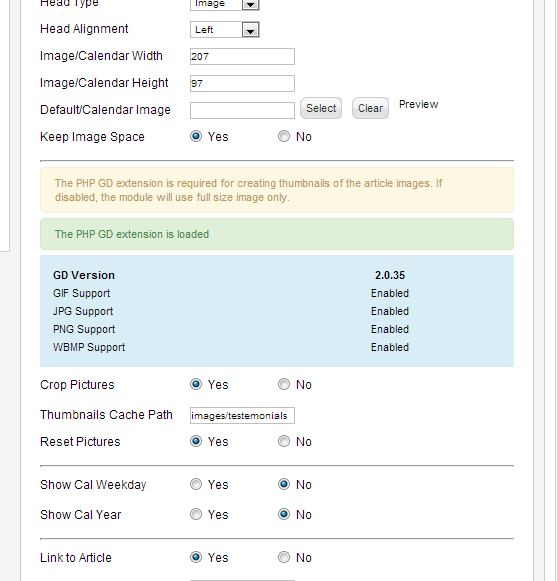This screenshot has height=581, width=557.
Task: Set Reset Pictures to No
Action: pos(284,441)
